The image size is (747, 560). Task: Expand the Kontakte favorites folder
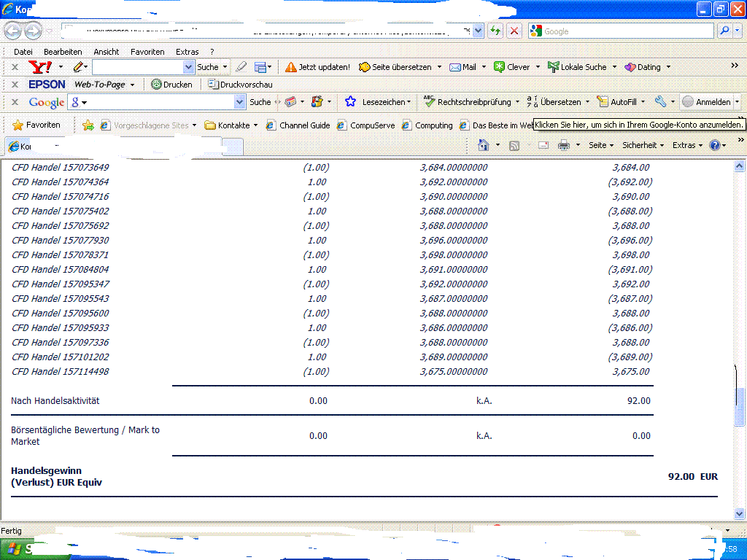[231, 125]
